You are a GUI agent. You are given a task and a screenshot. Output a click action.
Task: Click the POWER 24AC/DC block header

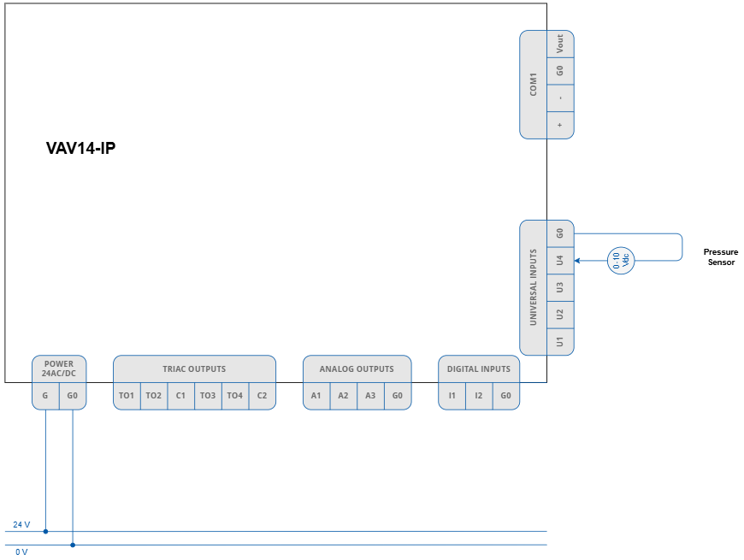59,368
